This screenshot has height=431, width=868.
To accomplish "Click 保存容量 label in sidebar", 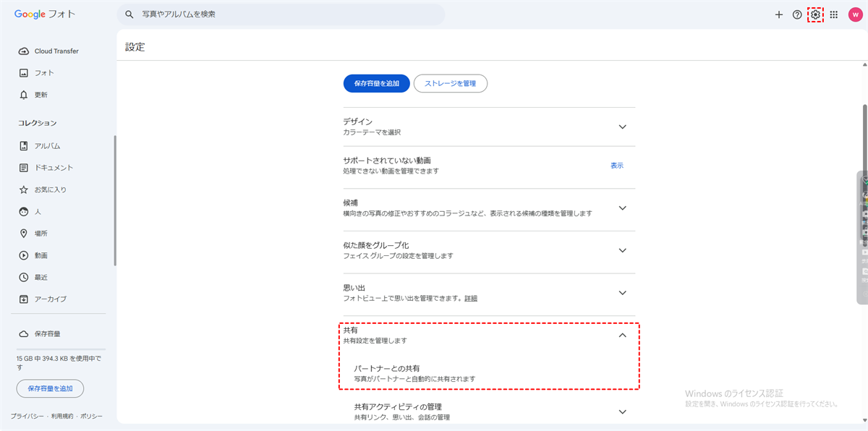I will click(48, 334).
